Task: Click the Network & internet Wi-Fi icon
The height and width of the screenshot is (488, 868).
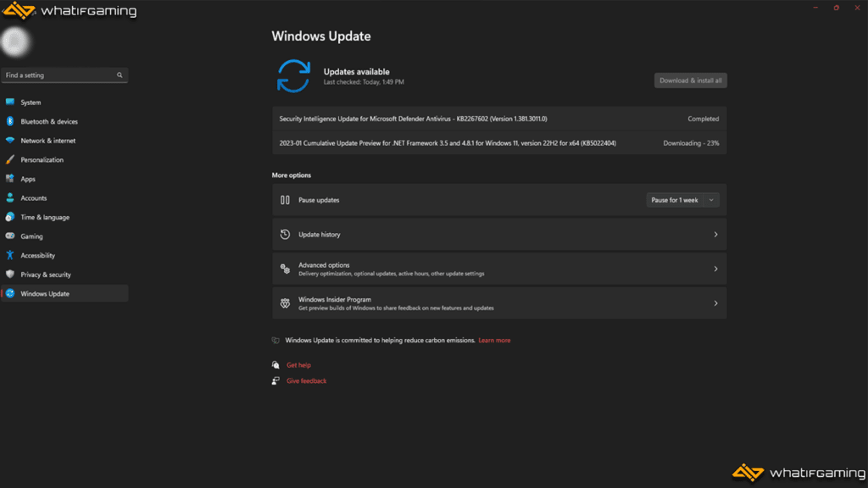Action: (x=10, y=141)
